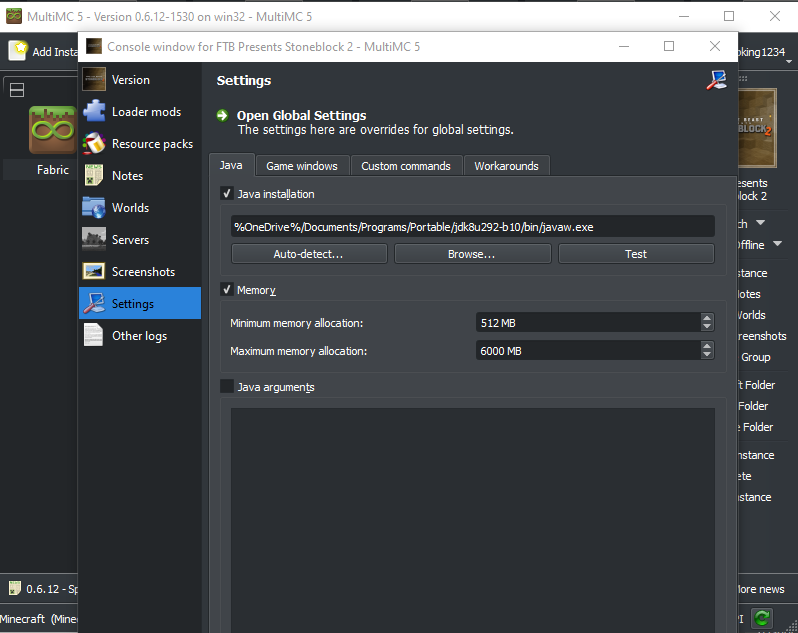This screenshot has height=633, width=798.
Task: Click Loader mods label in sidebar
Action: click(147, 112)
